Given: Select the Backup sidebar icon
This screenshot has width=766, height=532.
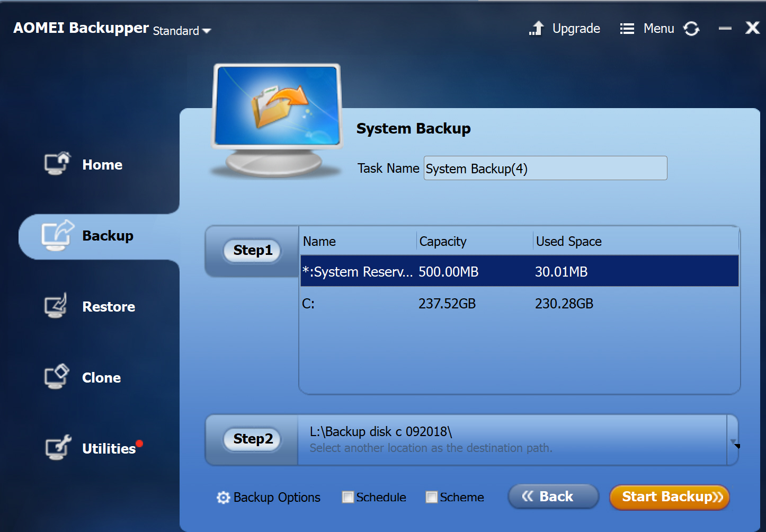Looking at the screenshot, I should (57, 235).
